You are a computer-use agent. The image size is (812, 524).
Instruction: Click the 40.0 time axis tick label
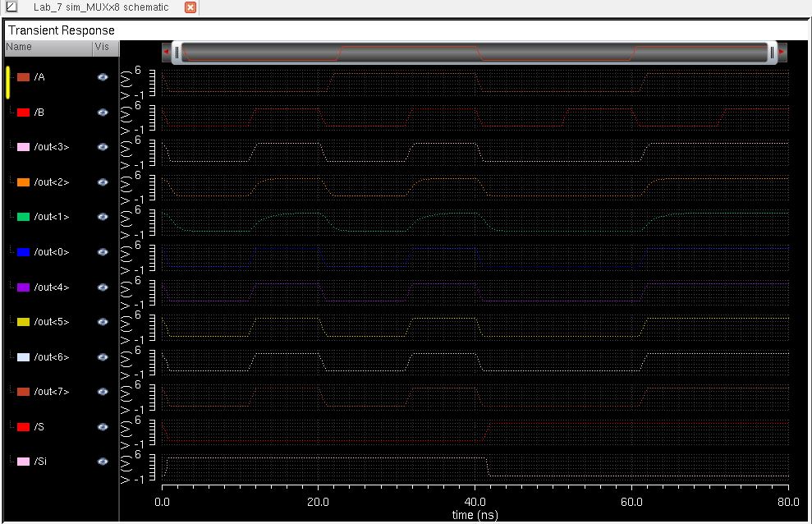475,503
